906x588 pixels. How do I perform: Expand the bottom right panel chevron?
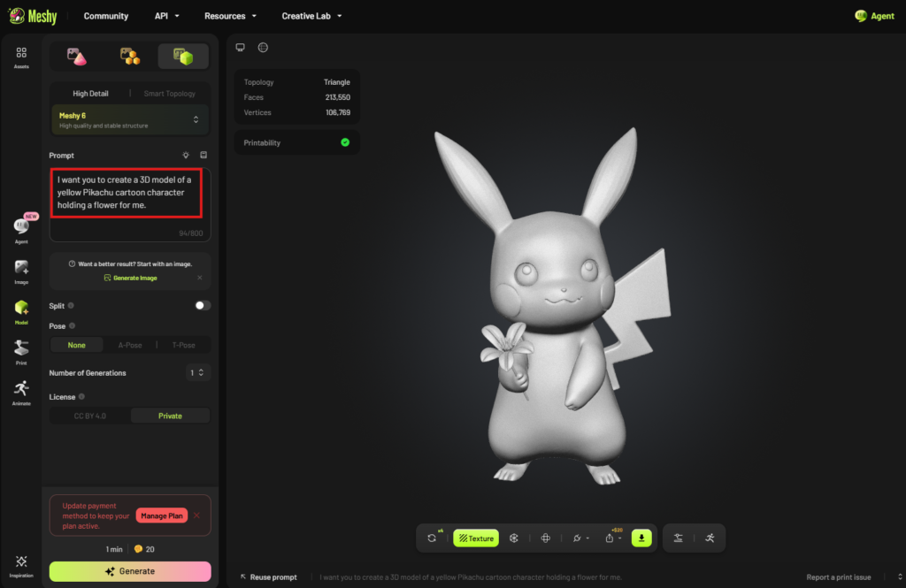[900, 577]
